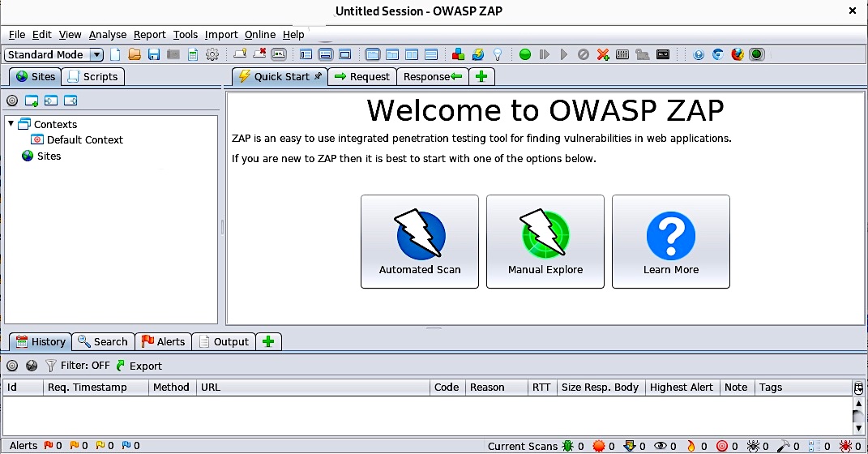Open the File menu
Image resolution: width=868 pixels, height=454 pixels.
tap(16, 34)
